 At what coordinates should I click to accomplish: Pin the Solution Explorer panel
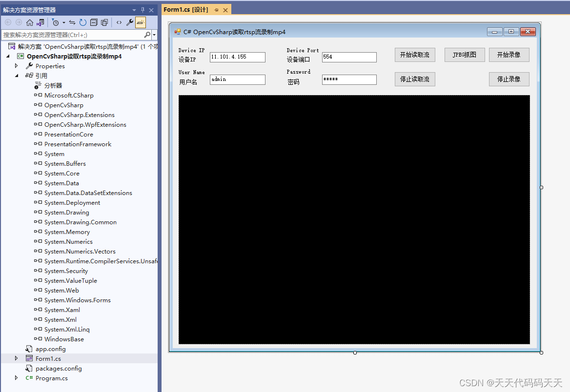(x=142, y=10)
